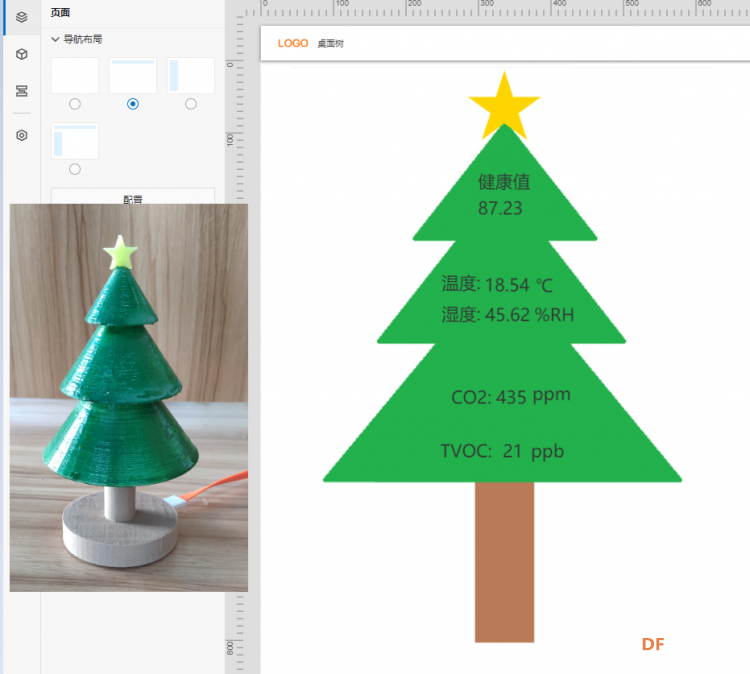Click the 配置 button
The image size is (750, 674).
click(133, 196)
